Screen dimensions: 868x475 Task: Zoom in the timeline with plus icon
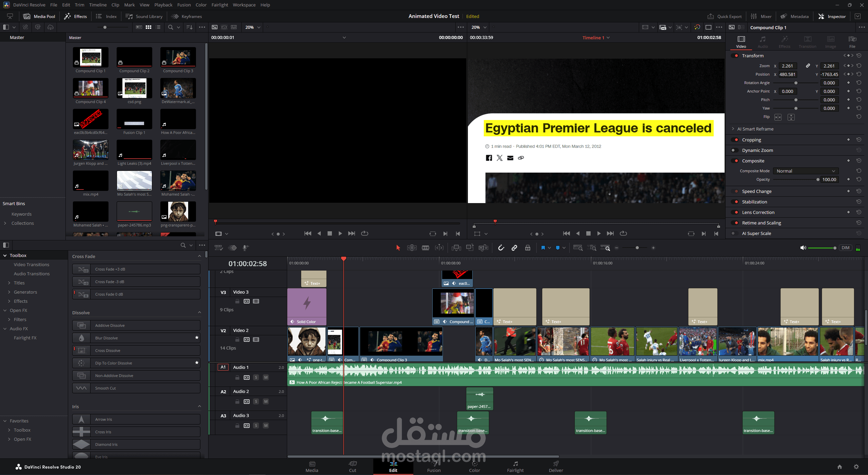pyautogui.click(x=653, y=248)
